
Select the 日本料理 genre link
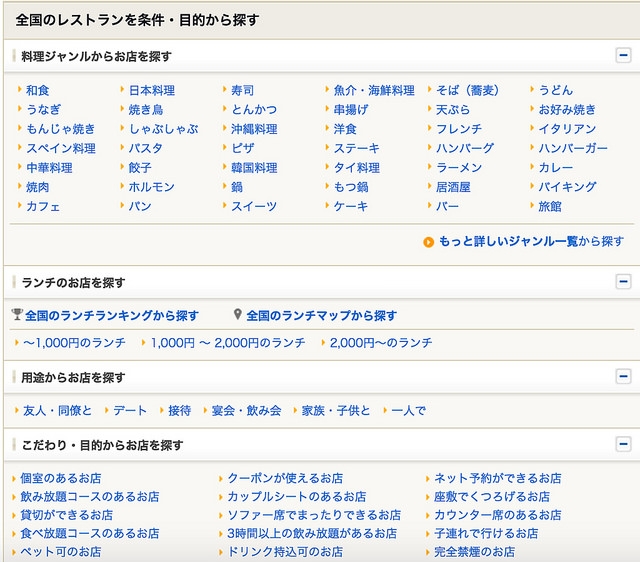click(x=152, y=90)
